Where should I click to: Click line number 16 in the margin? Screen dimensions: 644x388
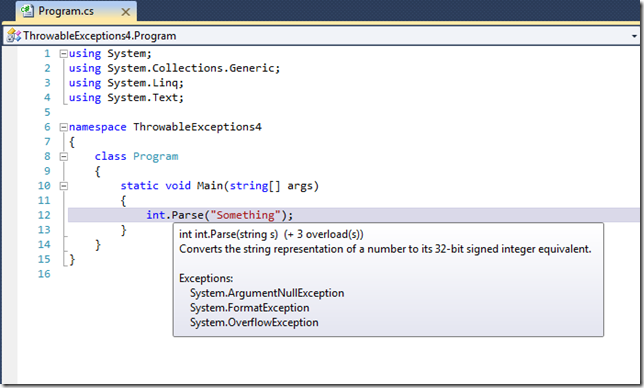(x=44, y=274)
